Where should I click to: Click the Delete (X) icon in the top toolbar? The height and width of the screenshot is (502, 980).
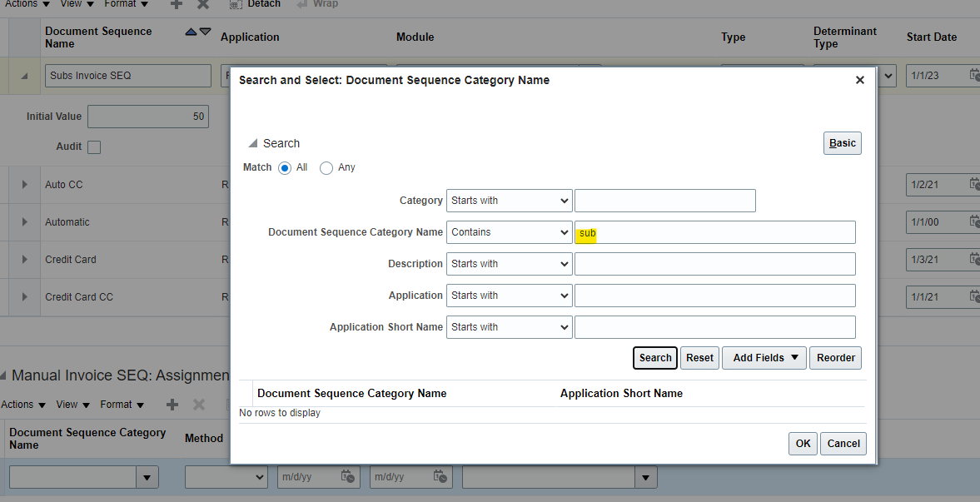[x=201, y=5]
